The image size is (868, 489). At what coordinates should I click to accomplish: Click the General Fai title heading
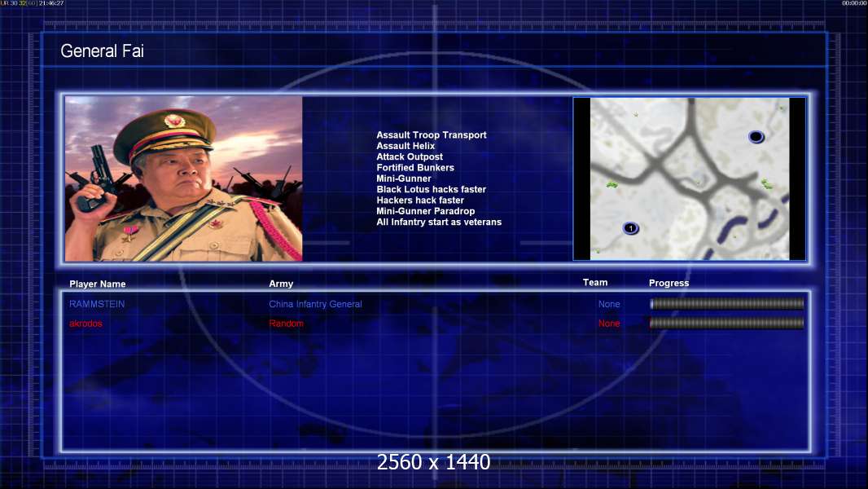point(102,51)
